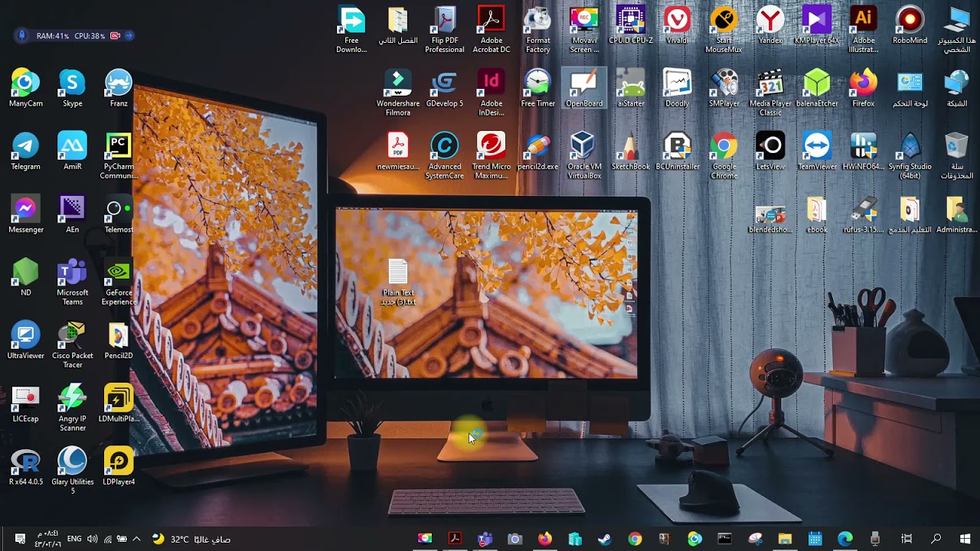The image size is (980, 551).
Task: Open the Windows Start menu button
Action: click(x=965, y=539)
